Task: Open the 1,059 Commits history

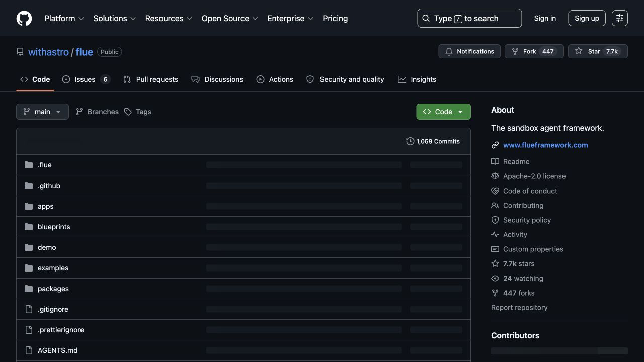Action: [x=433, y=141]
